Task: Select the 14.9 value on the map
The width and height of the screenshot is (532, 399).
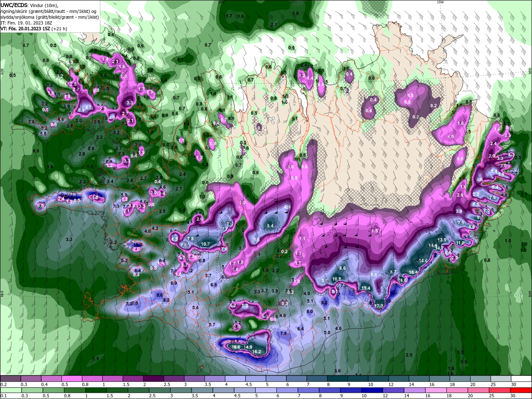Action: pos(248,347)
